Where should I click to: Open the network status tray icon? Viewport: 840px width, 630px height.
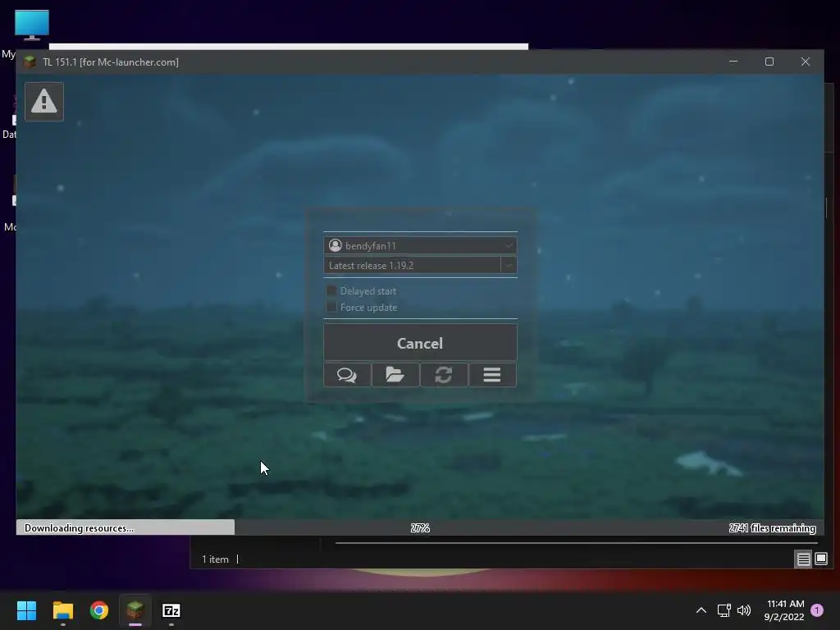pos(724,610)
